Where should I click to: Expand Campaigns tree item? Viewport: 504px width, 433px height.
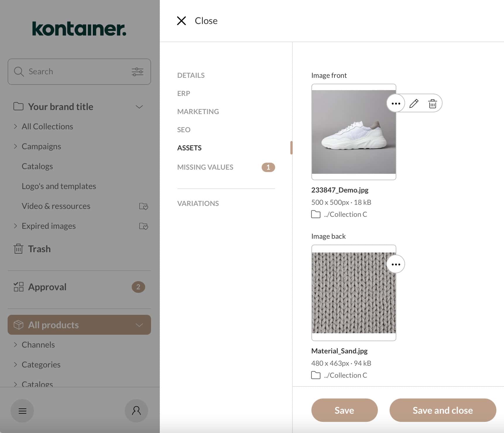click(16, 146)
